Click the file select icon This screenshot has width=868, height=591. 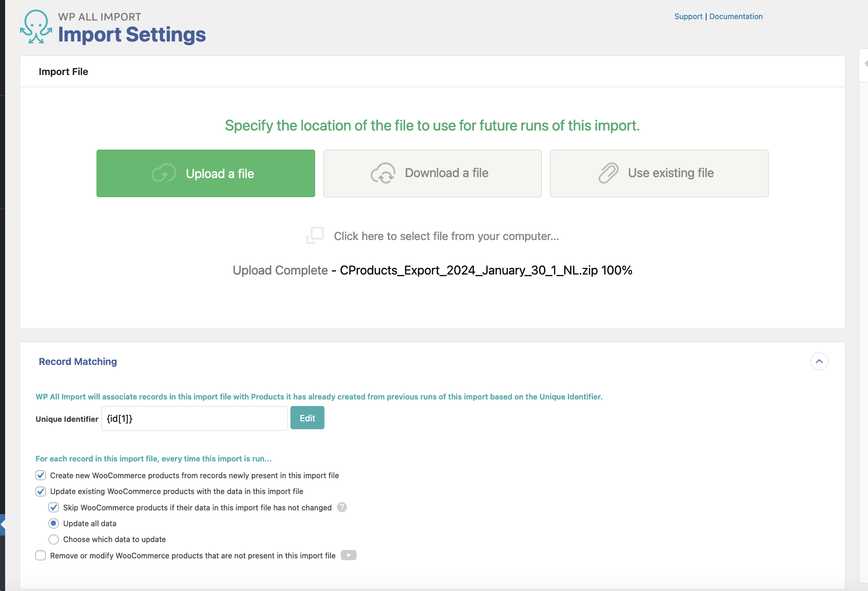tap(315, 235)
